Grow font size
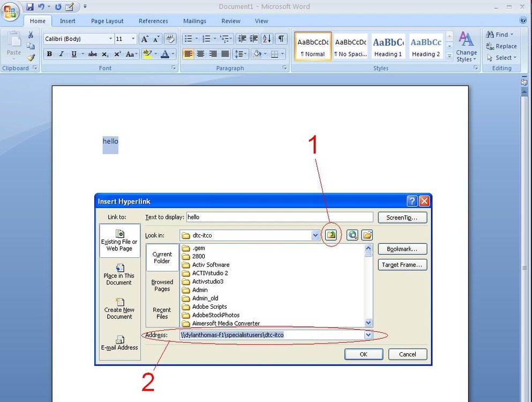 tap(145, 39)
